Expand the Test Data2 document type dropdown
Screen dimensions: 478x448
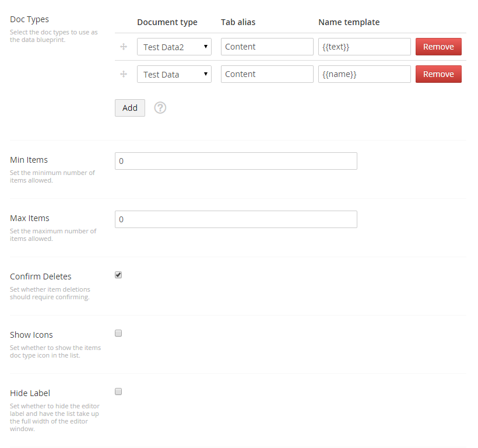pos(174,47)
